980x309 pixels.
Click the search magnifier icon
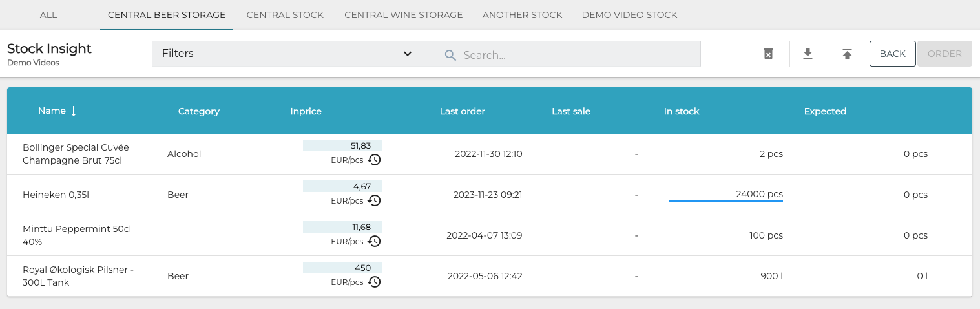[451, 55]
